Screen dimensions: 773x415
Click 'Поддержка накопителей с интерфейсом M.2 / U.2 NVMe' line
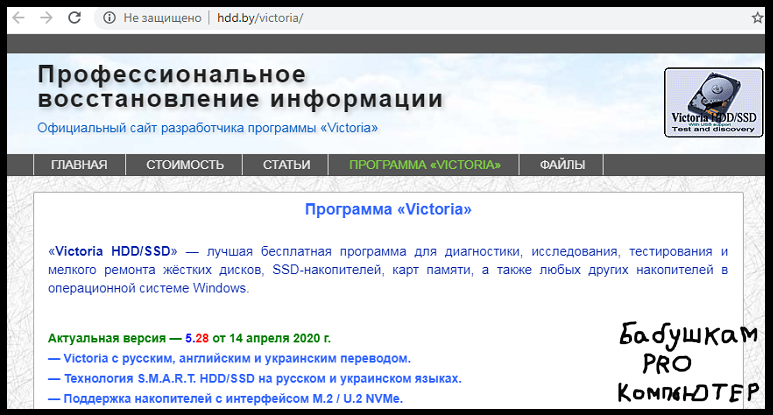pos(225,399)
